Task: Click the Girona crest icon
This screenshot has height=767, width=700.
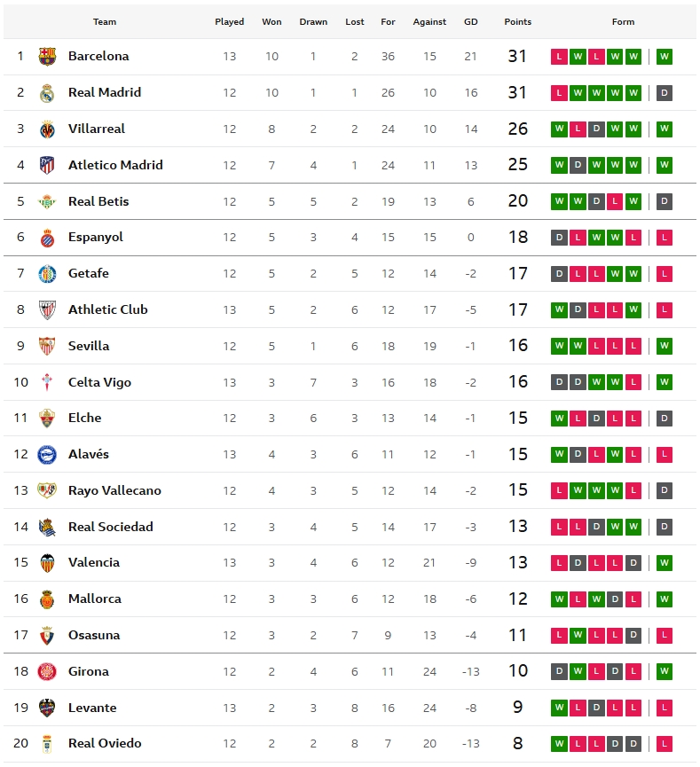Action: coord(47,671)
